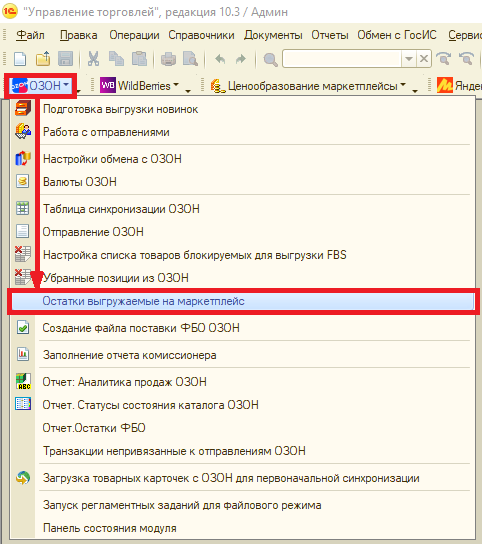Open the ОЗОН toolbar dropdown

[x=41, y=85]
